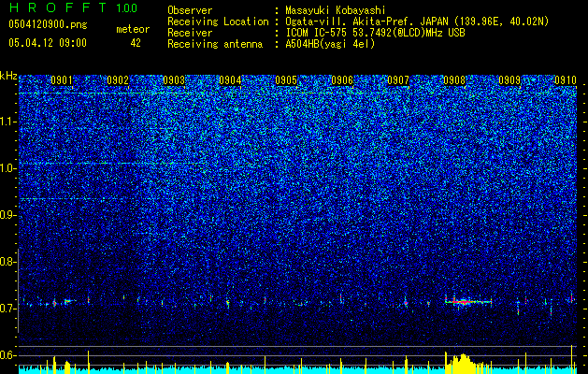Click the 0905 time marker
Screen dimensions: 588x374
(286, 80)
